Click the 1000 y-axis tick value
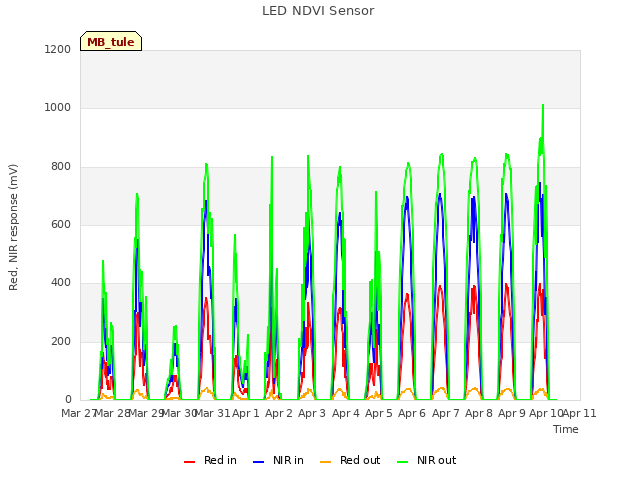 pyautogui.click(x=58, y=108)
